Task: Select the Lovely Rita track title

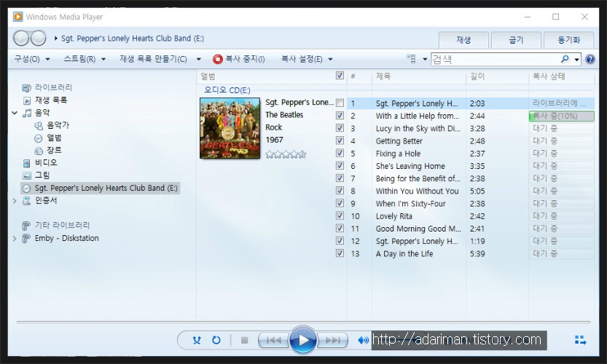Action: coord(394,216)
